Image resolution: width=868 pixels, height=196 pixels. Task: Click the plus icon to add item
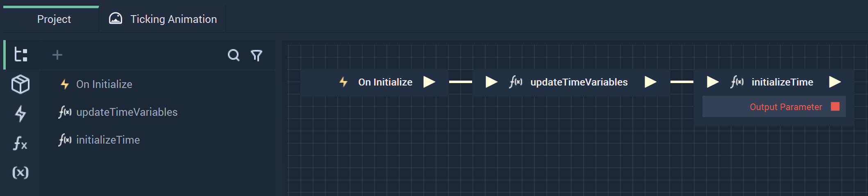[57, 55]
